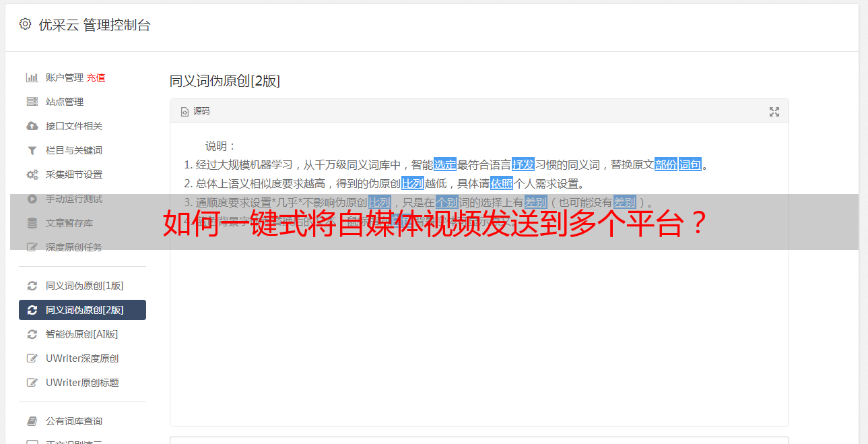Click highlighted word 依照 in editor
The image size is (868, 444).
click(502, 183)
